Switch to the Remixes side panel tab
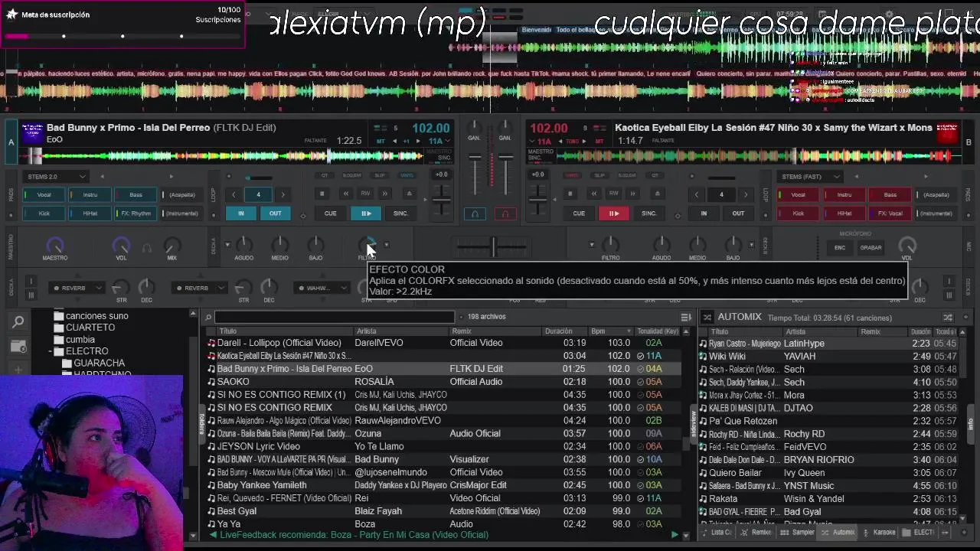 tap(756, 532)
